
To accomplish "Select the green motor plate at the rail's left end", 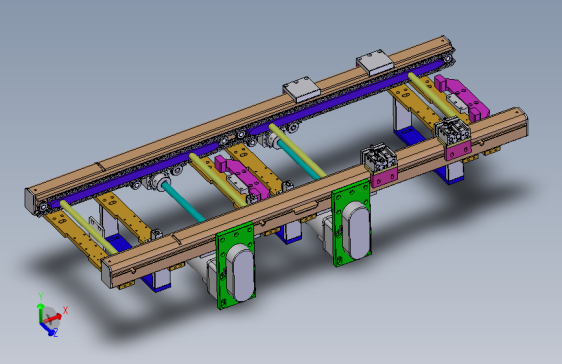I will (x=236, y=266).
